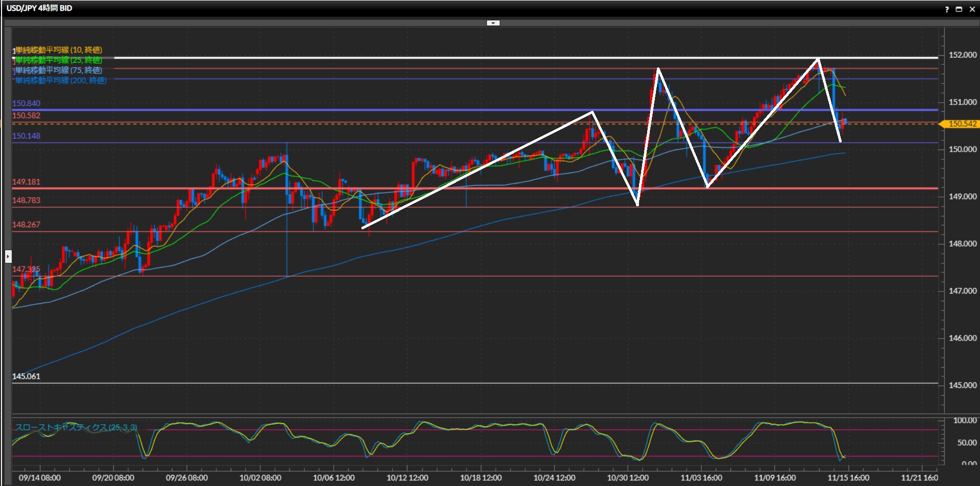The height and width of the screenshot is (486, 980).
Task: Close the USD/JPY chart window
Action: click(972, 9)
